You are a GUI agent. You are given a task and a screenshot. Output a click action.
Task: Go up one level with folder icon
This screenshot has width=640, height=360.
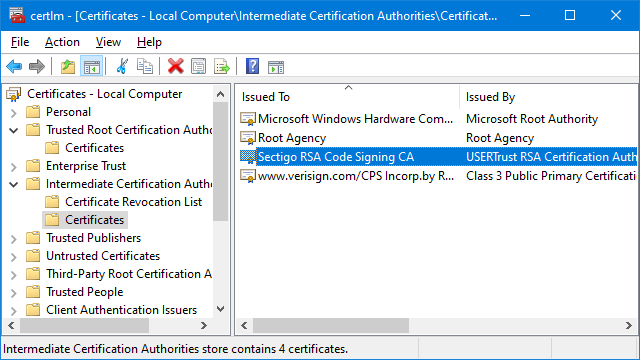click(x=68, y=66)
